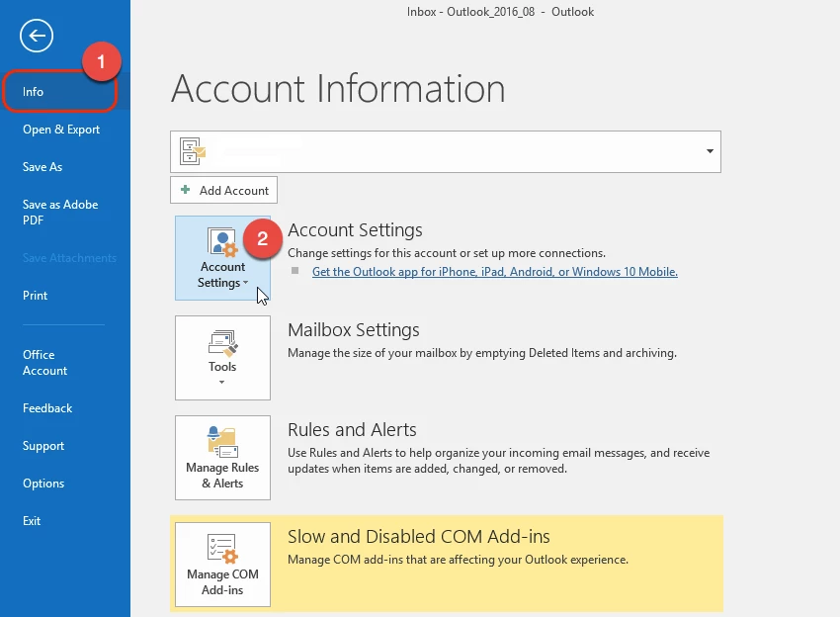Open Outlook Options

[x=43, y=483]
